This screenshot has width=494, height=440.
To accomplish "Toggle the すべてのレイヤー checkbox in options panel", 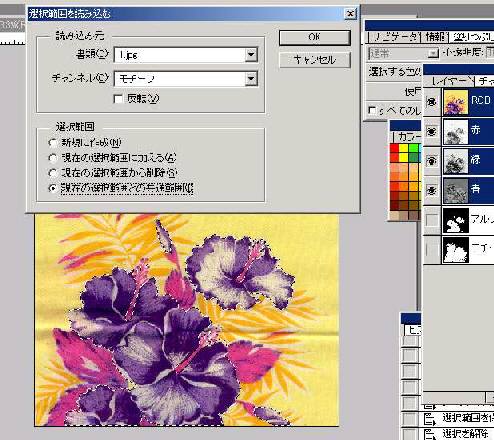I will (372, 110).
